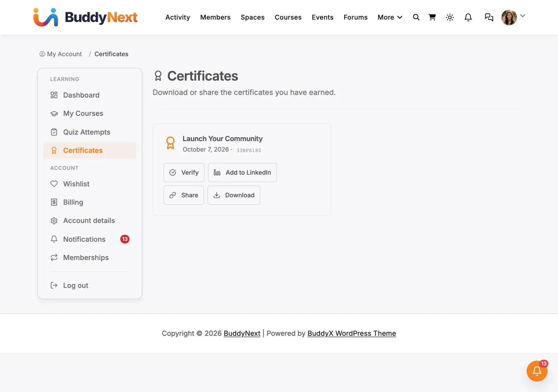This screenshot has width=558, height=392.
Task: Expand the user menu chevron
Action: tap(522, 16)
